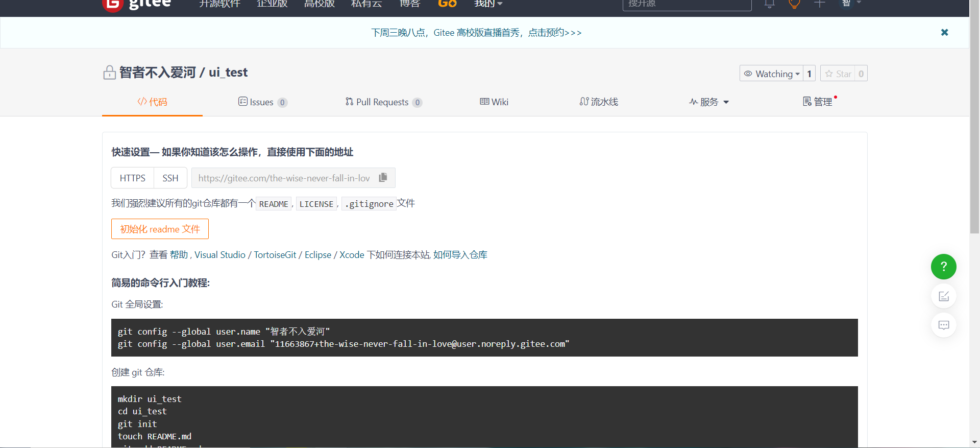Viewport: 980px width, 448px height.
Task: Click the scrollbar down arrow
Action: click(974, 442)
